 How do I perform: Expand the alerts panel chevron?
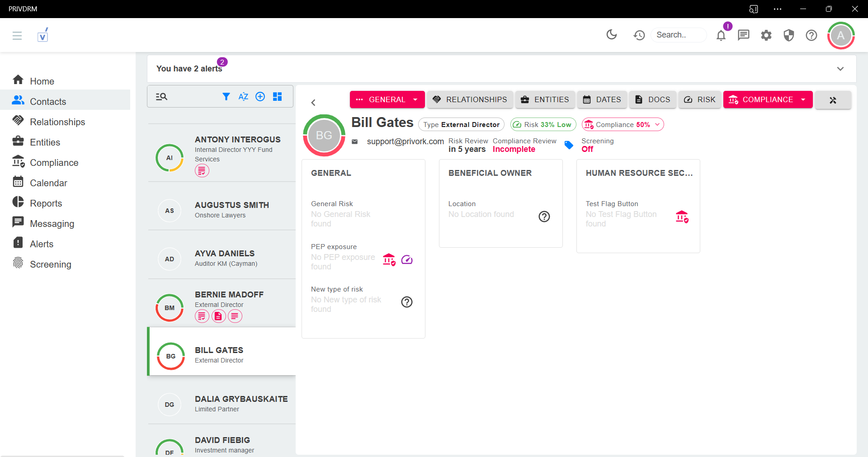click(x=840, y=69)
